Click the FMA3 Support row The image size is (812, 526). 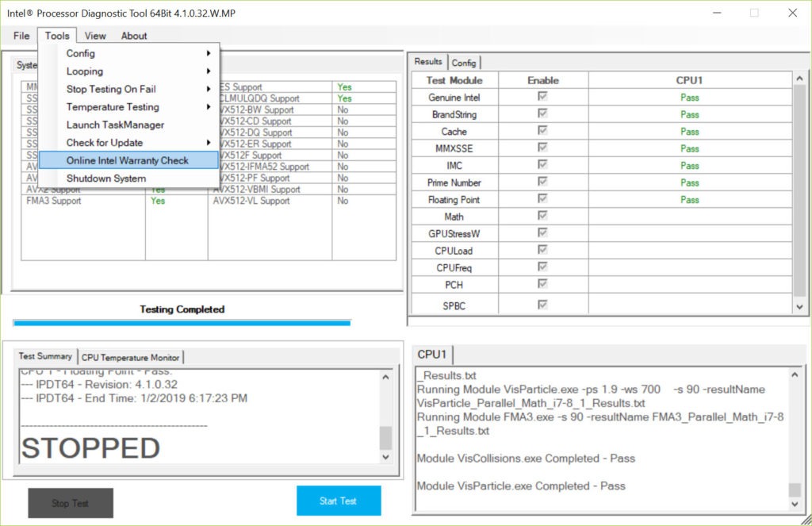[114, 201]
